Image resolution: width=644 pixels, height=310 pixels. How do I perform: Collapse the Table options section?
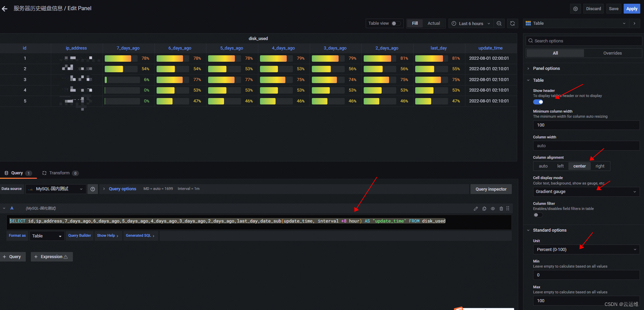point(538,80)
